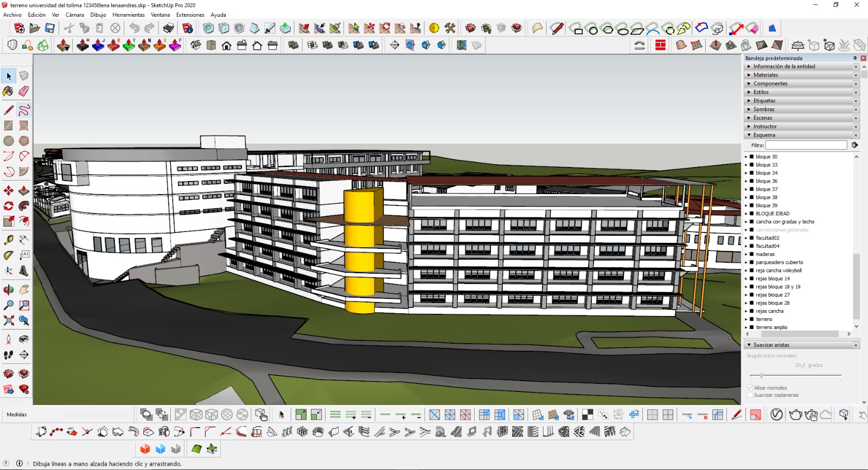
Task: Expand the Materiales panel
Action: [765, 75]
